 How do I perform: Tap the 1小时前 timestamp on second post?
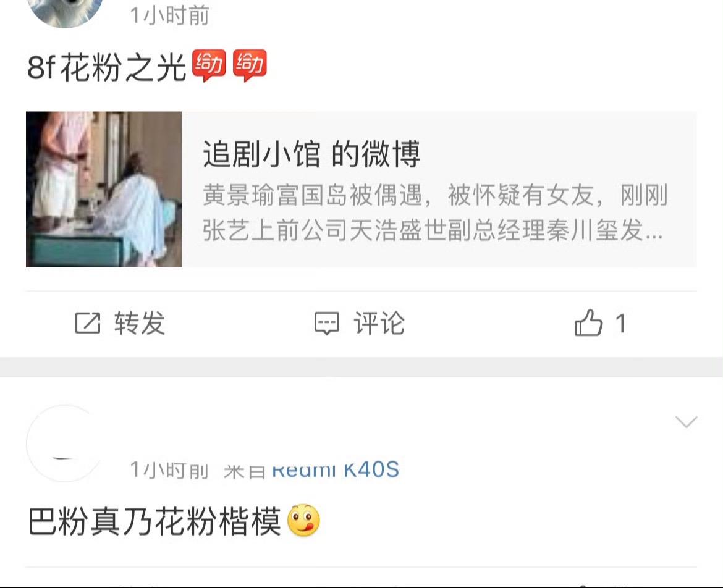pyautogui.click(x=170, y=470)
